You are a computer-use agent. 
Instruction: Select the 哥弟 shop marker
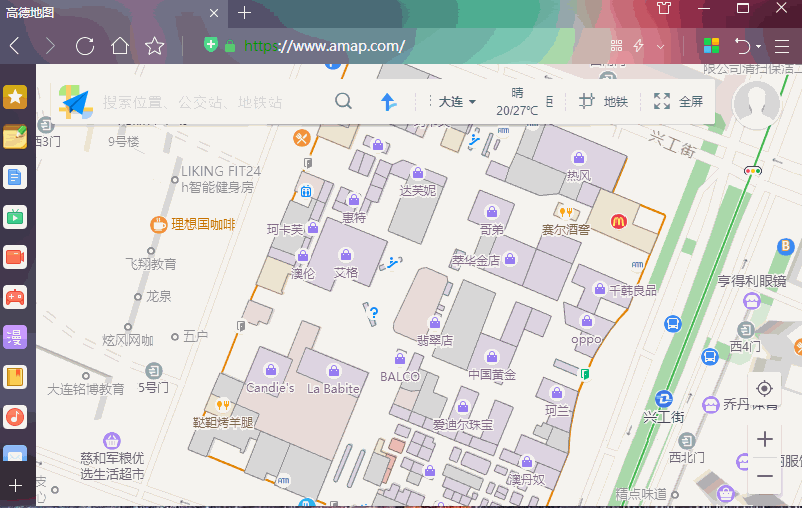click(x=492, y=211)
